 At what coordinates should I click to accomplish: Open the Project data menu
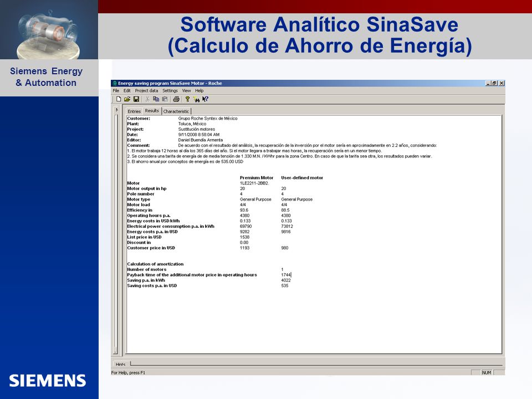(x=146, y=90)
